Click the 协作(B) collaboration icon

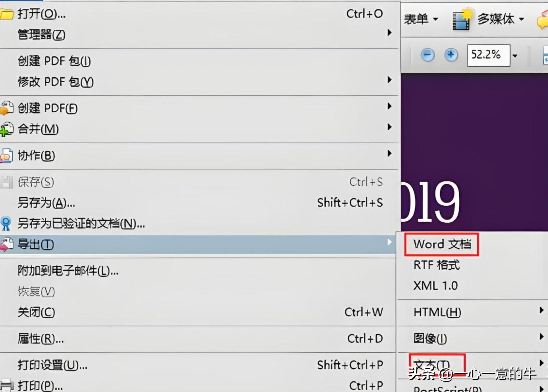pos(6,155)
